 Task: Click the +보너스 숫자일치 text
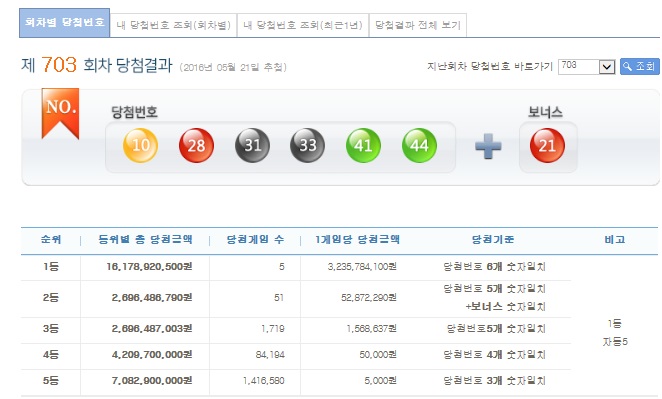(x=505, y=307)
